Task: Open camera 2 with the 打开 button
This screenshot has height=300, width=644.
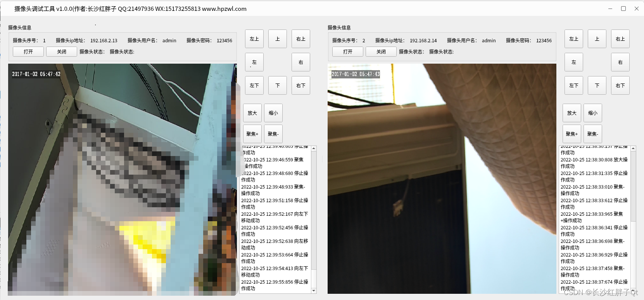Action: [348, 52]
